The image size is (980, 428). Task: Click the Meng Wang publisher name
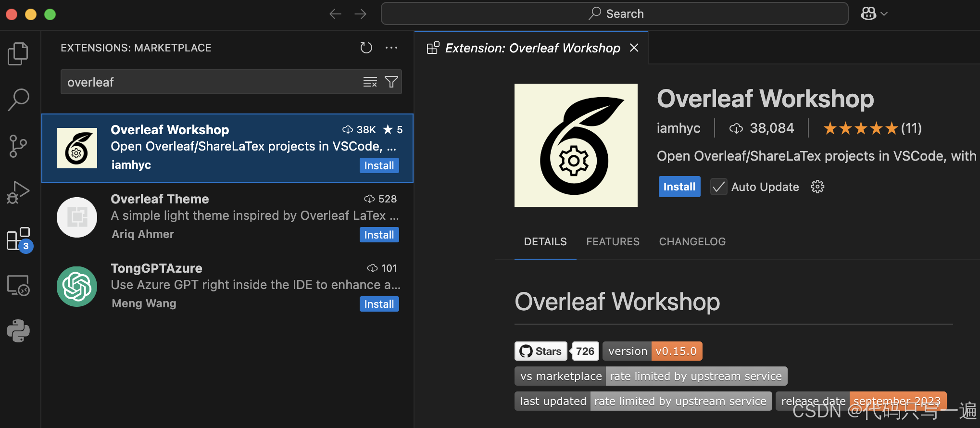(144, 303)
